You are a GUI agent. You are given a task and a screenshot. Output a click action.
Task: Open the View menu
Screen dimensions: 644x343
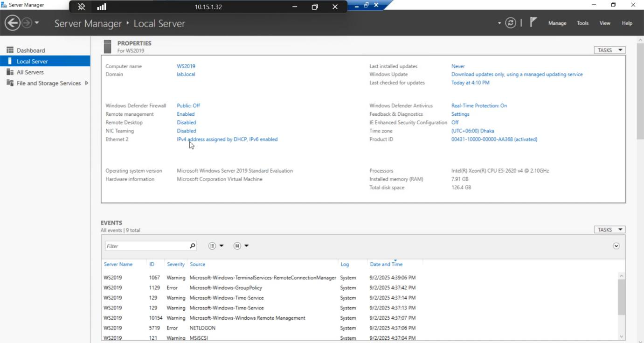605,23
